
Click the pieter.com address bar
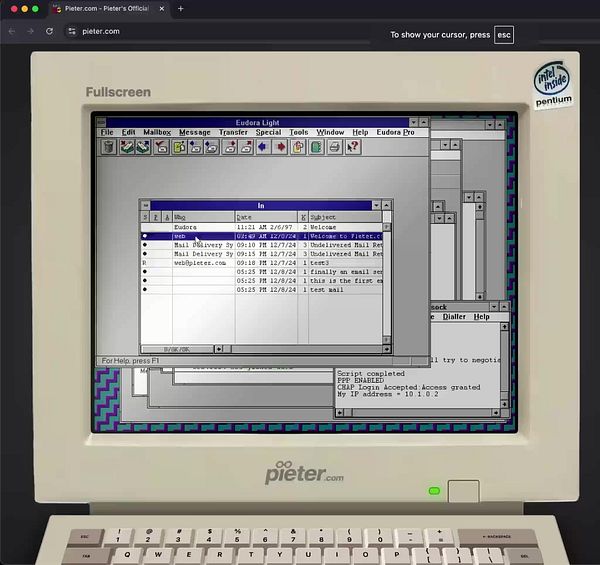218,31
